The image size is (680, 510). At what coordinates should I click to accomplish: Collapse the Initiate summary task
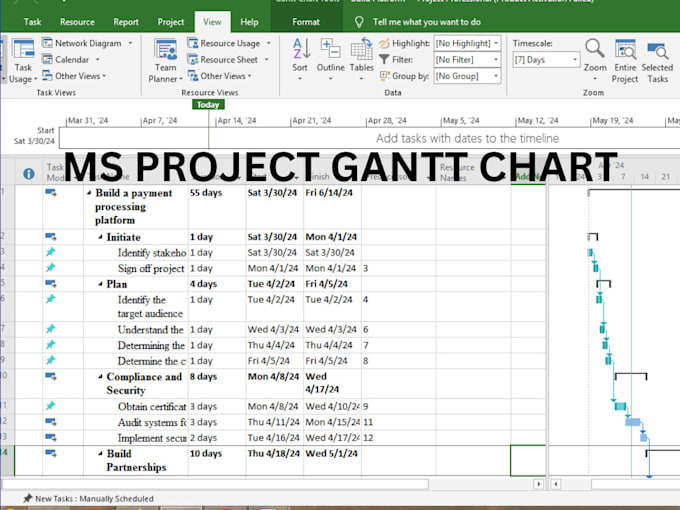pos(101,237)
